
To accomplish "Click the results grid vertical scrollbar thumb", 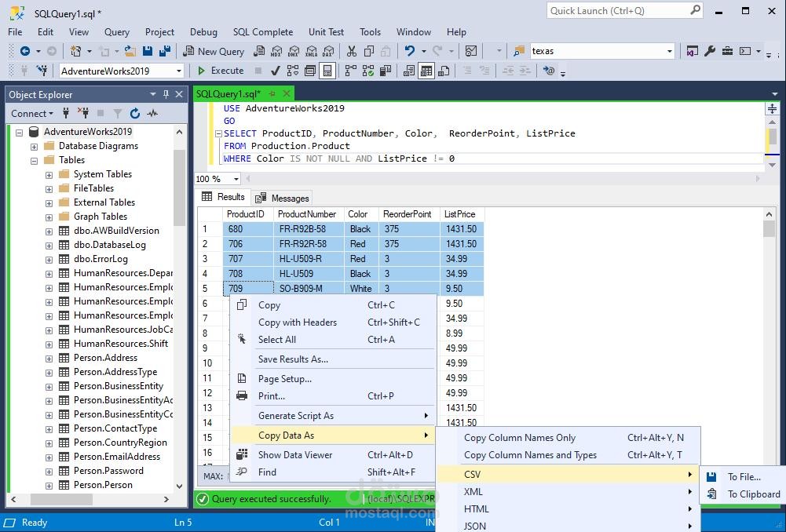I will point(769,228).
